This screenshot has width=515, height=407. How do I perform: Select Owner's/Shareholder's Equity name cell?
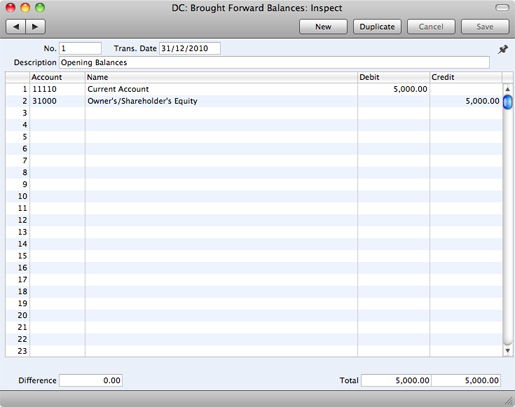point(221,101)
